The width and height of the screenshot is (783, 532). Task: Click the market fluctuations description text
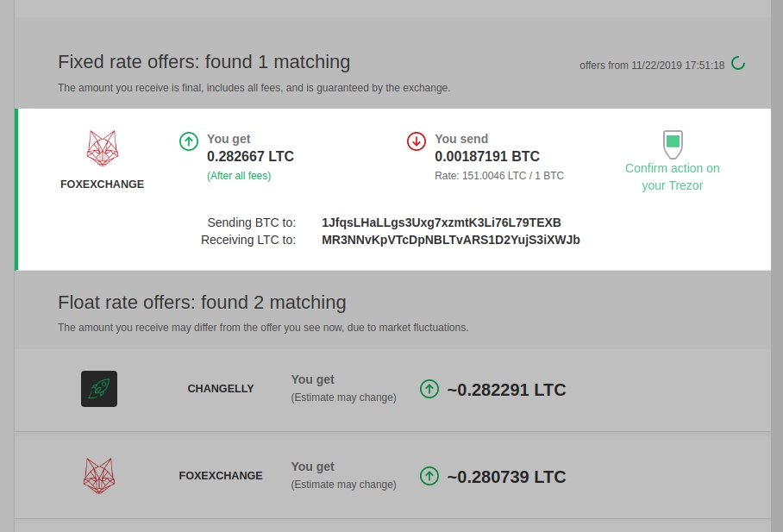[263, 328]
